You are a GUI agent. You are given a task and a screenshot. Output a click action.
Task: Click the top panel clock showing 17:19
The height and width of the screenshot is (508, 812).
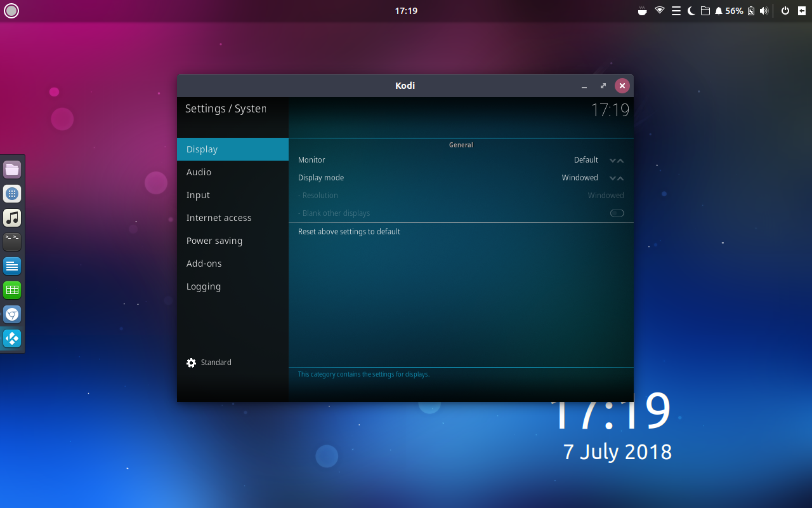(x=406, y=11)
